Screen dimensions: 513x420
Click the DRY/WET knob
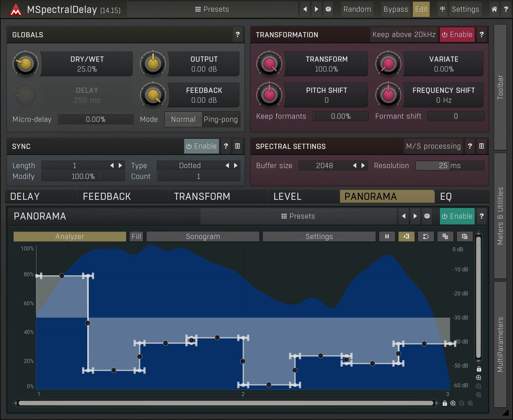coord(26,64)
